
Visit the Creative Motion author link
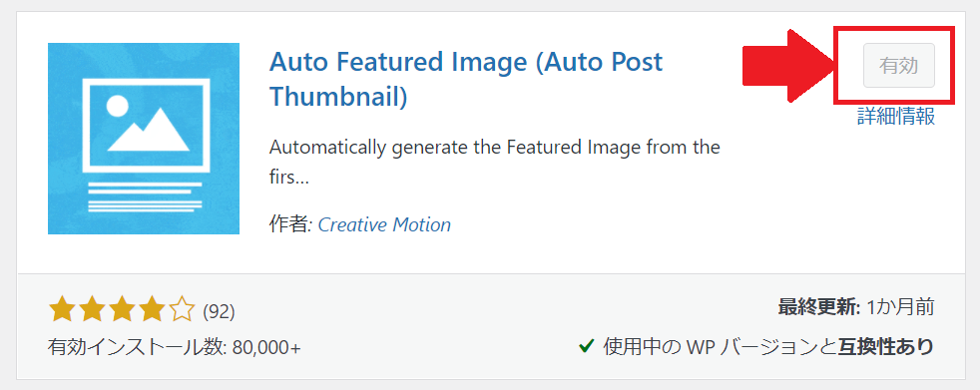click(384, 224)
